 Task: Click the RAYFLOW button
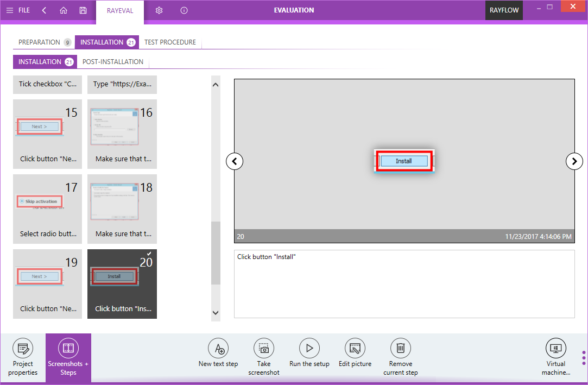(504, 10)
